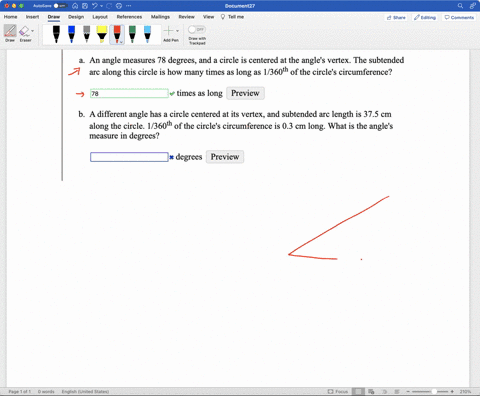Open the Draw tab

click(54, 17)
